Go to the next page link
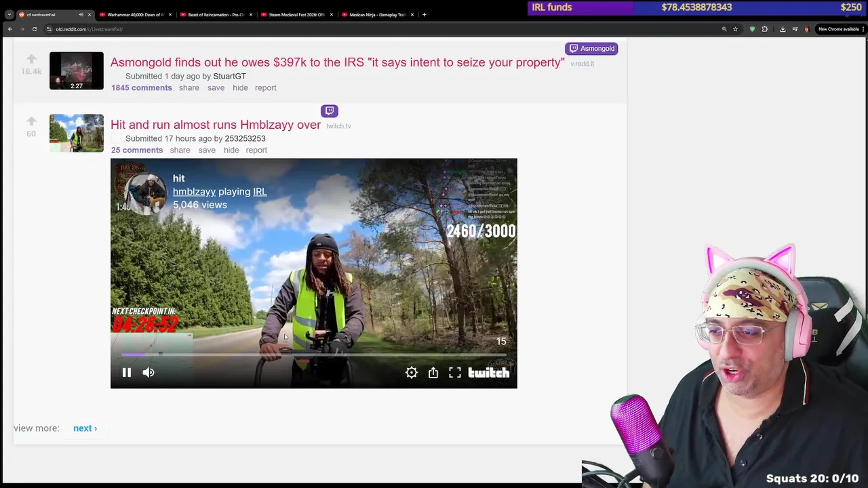 (x=85, y=428)
